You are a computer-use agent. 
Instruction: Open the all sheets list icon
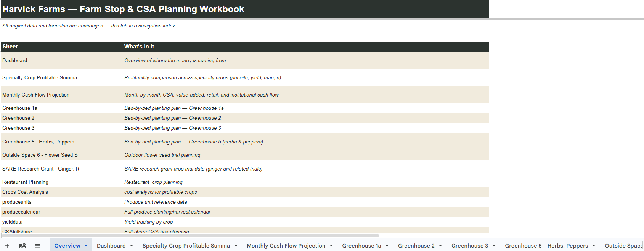coord(38,246)
